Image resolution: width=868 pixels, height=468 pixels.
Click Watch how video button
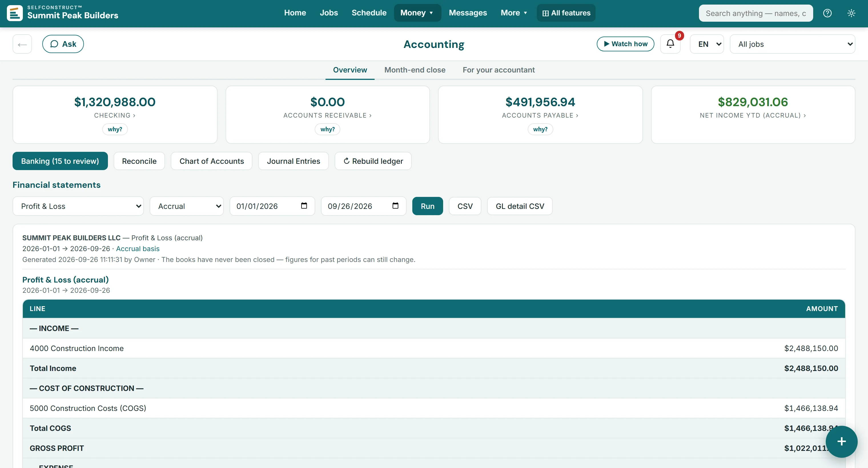click(625, 44)
